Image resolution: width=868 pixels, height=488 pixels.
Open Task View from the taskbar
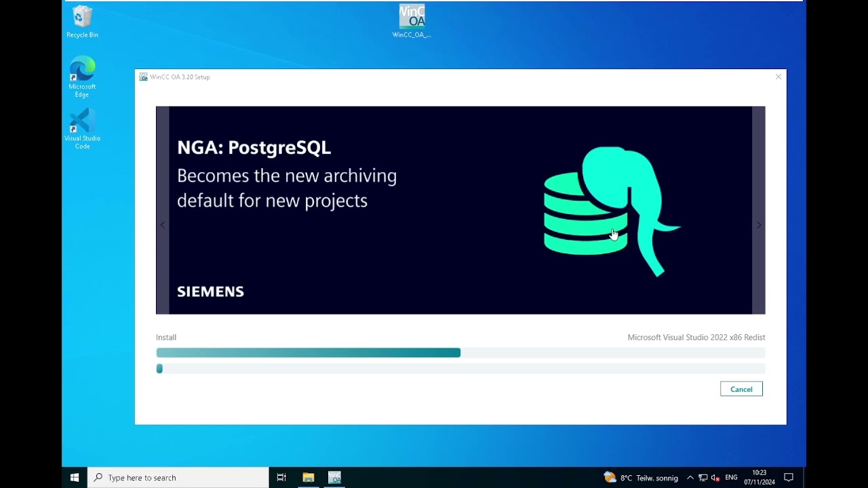tap(281, 477)
